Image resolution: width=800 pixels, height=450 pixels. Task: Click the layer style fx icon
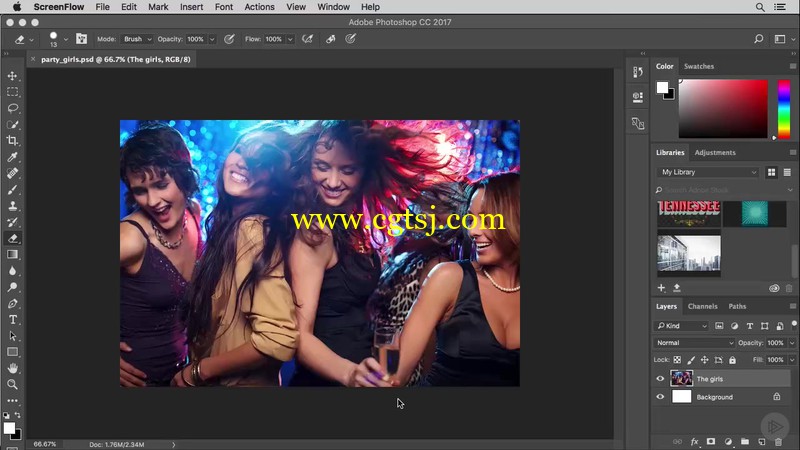pyautogui.click(x=694, y=442)
